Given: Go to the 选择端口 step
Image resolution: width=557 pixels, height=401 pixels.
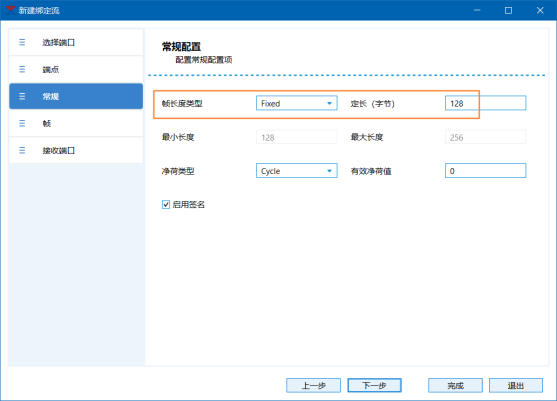Looking at the screenshot, I should [x=76, y=42].
